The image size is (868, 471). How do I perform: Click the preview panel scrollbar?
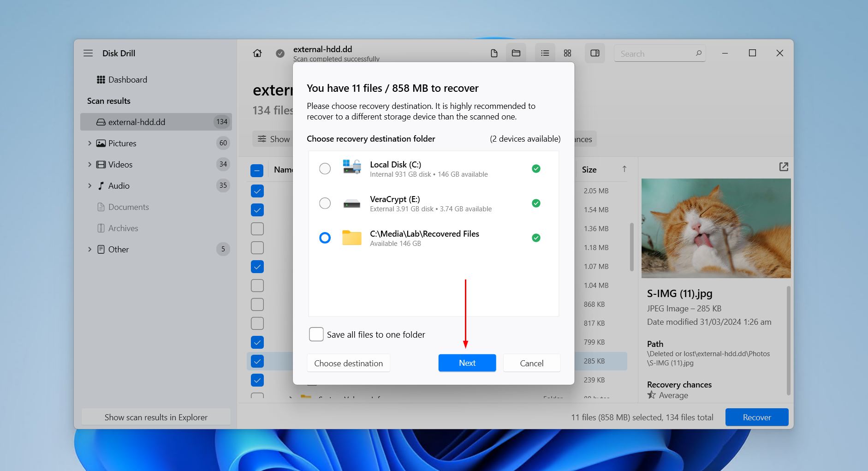pyautogui.click(x=789, y=340)
